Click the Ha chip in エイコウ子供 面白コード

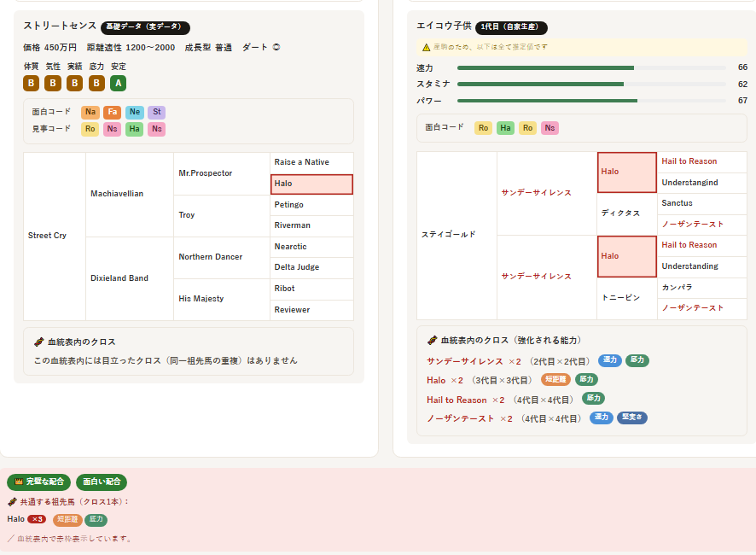click(505, 128)
